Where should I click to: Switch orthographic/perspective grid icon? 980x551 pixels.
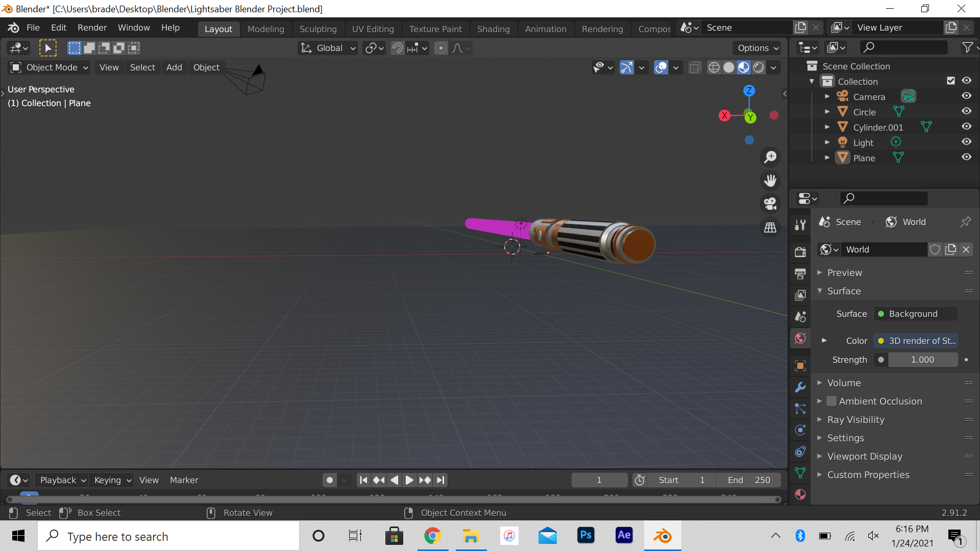coord(770,228)
